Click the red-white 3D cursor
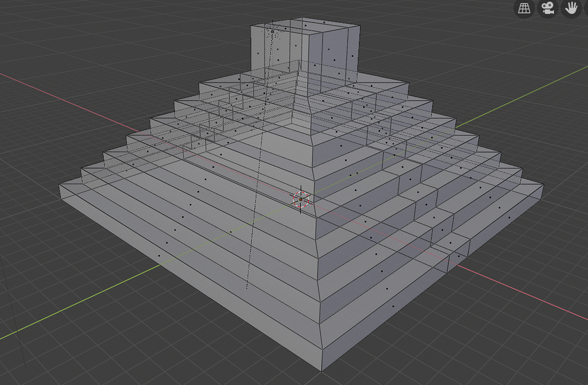Screen dimensions: 588x385 point(300,199)
